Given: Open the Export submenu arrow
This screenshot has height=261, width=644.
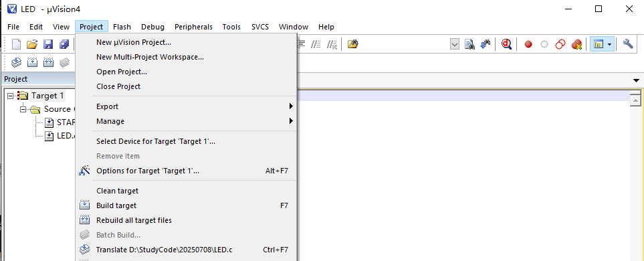Looking at the screenshot, I should [x=291, y=106].
